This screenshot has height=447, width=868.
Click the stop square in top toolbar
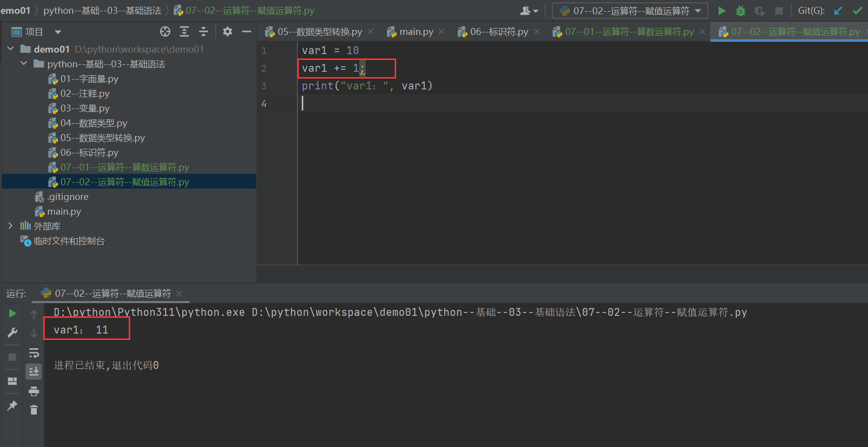coord(779,11)
